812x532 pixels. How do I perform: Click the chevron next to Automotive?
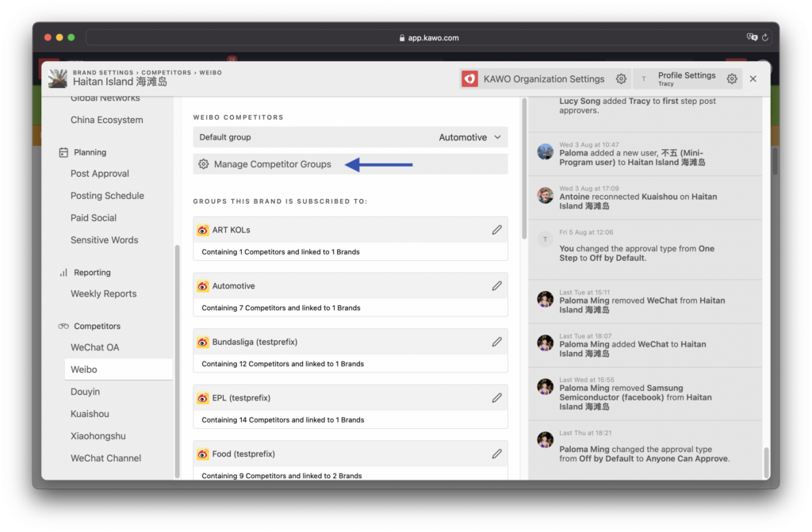tap(498, 137)
